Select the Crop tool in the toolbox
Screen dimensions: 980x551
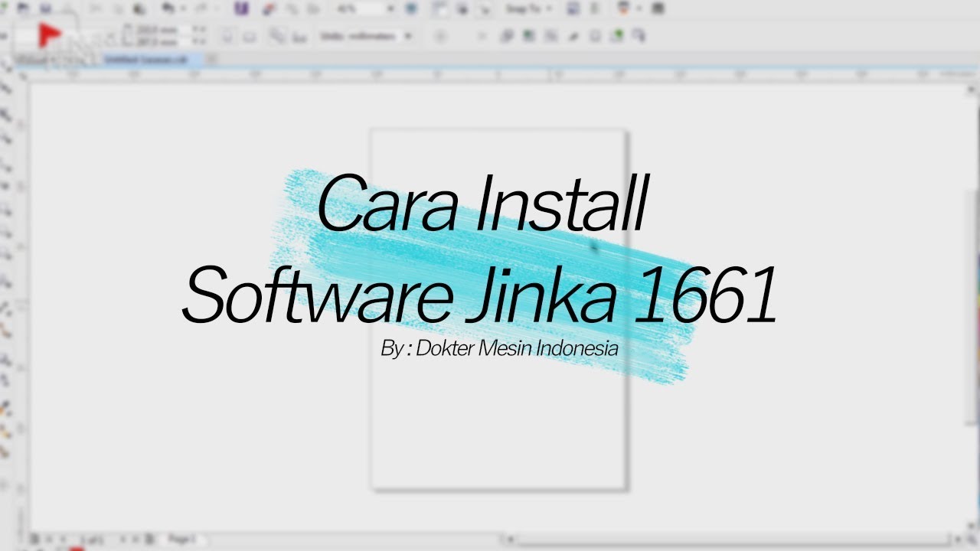5,114
